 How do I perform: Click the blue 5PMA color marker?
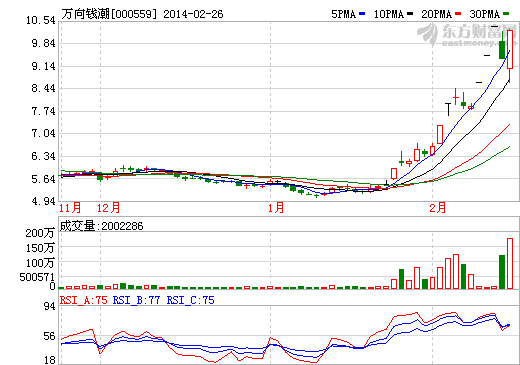pyautogui.click(x=362, y=14)
